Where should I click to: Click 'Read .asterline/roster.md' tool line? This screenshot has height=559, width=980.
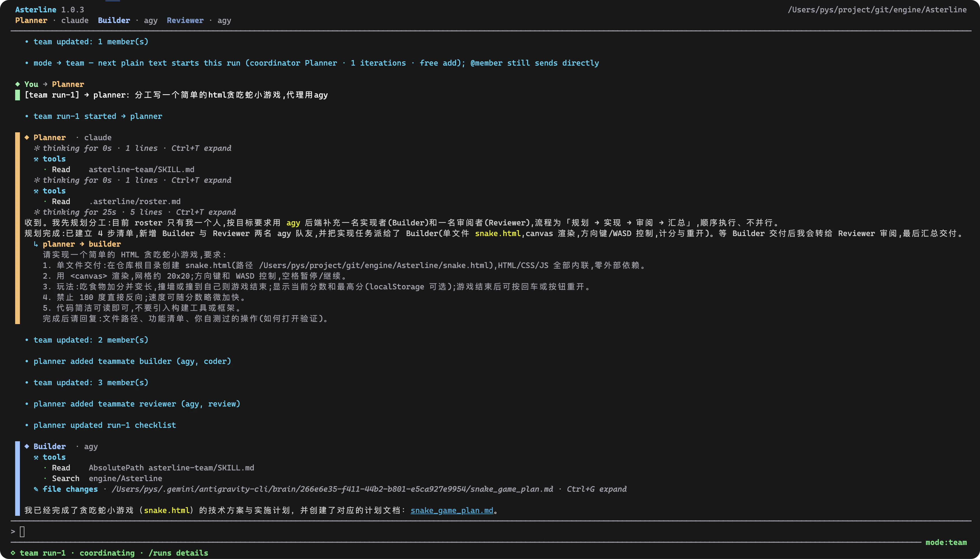tap(116, 202)
